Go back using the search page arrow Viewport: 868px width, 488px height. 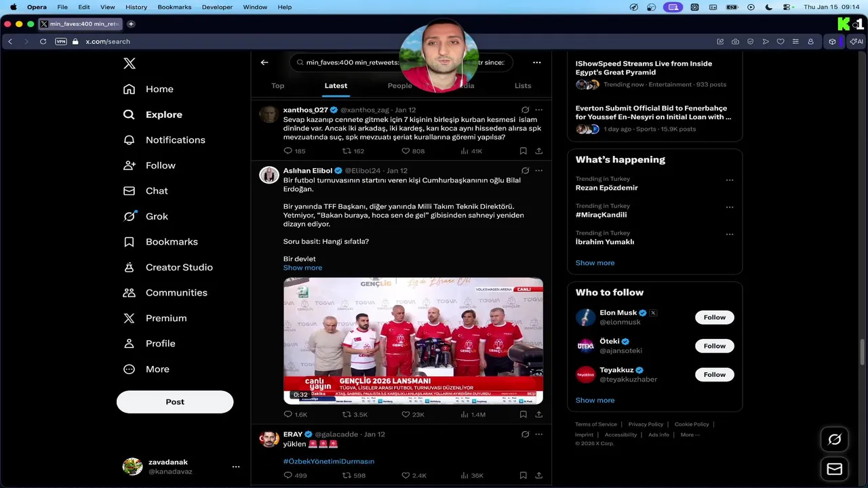[x=264, y=62]
